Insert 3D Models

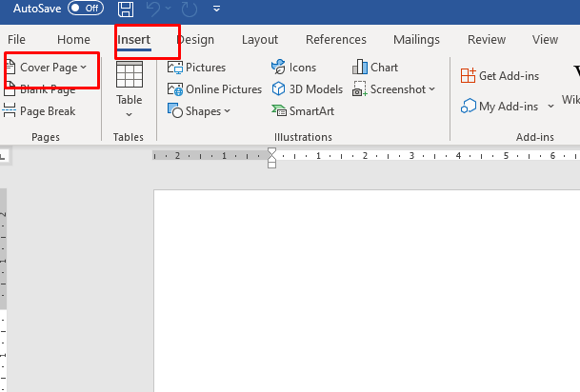point(307,89)
